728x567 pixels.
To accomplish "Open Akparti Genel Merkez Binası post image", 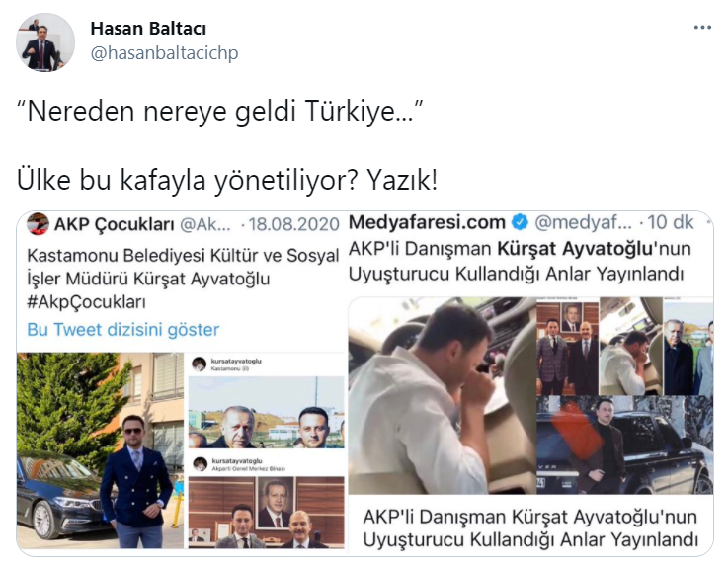I will [267, 502].
